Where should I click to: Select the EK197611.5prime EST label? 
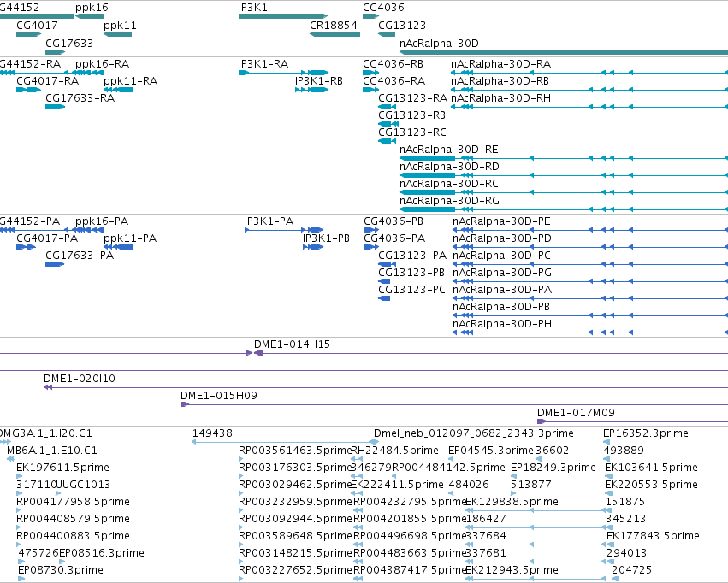[62, 468]
